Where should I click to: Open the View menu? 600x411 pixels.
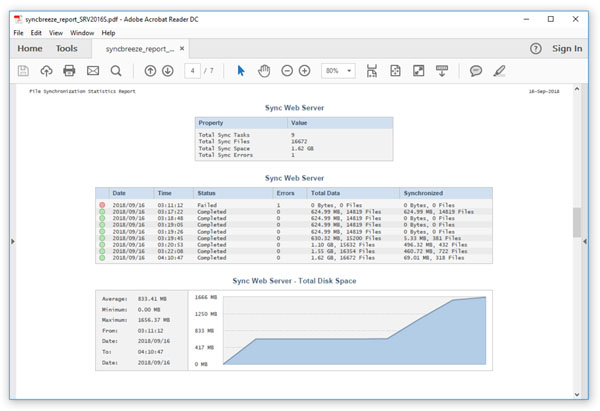pyautogui.click(x=56, y=33)
